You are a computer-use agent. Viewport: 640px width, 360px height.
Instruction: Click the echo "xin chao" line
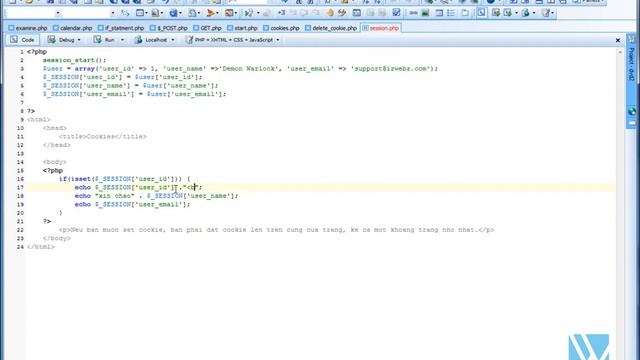pyautogui.click(x=156, y=196)
